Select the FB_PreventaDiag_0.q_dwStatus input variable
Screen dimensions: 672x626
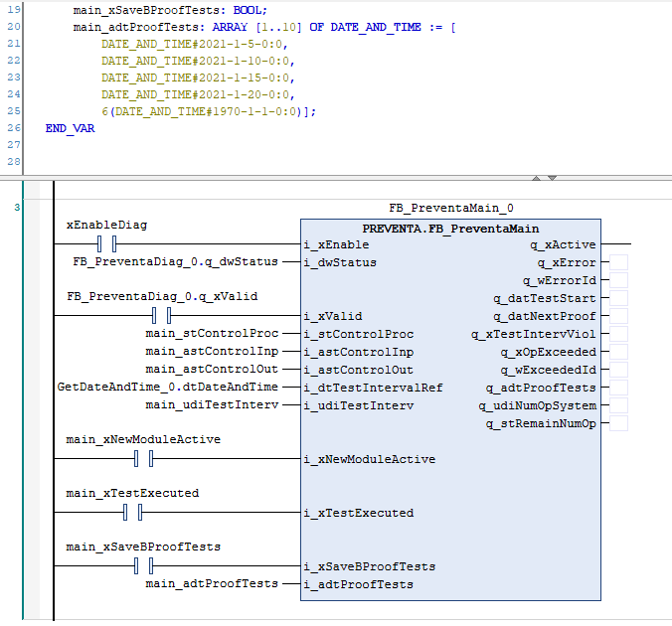[175, 261]
